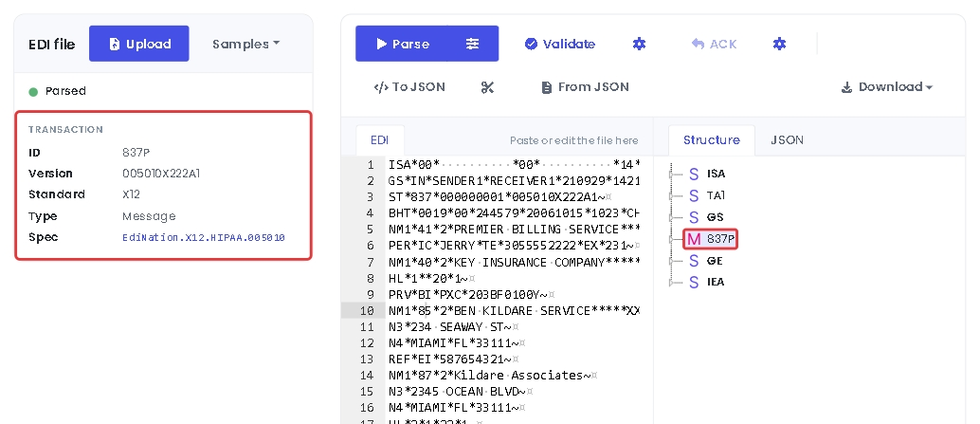Place cursor in BEN KILDARE SERVICE line
The image size is (980, 424).
(514, 311)
